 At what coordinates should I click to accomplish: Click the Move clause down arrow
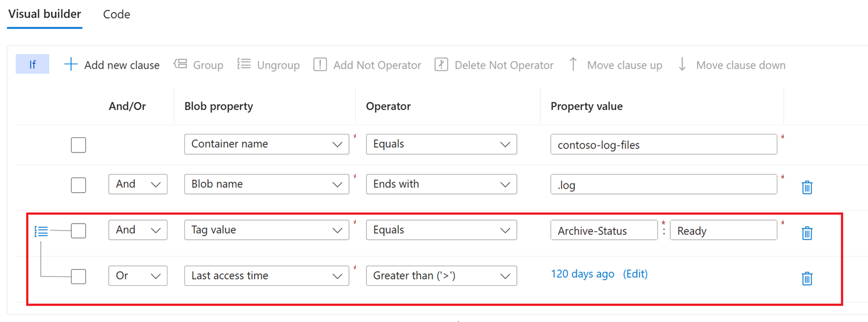(682, 64)
